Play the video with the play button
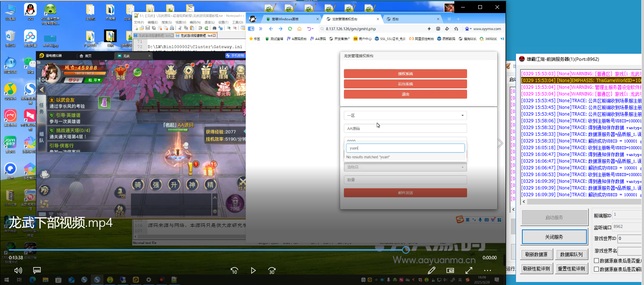The width and height of the screenshot is (644, 285). click(x=253, y=270)
